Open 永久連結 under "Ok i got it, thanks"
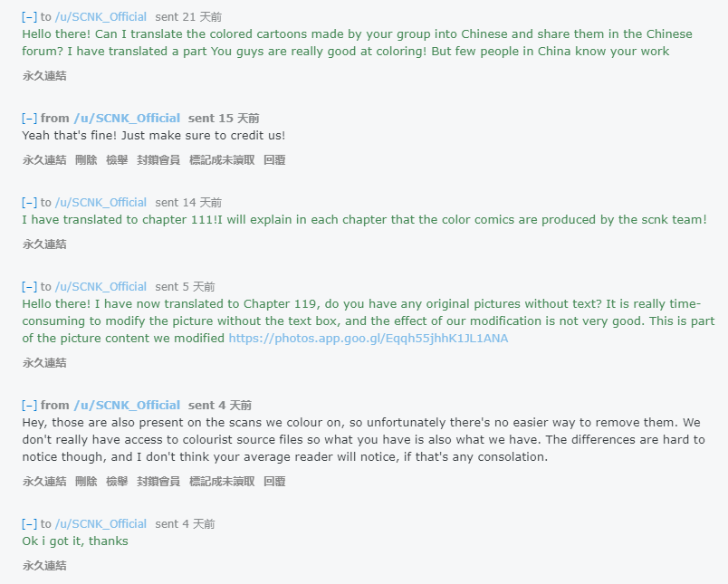The width and height of the screenshot is (728, 584). pos(44,566)
